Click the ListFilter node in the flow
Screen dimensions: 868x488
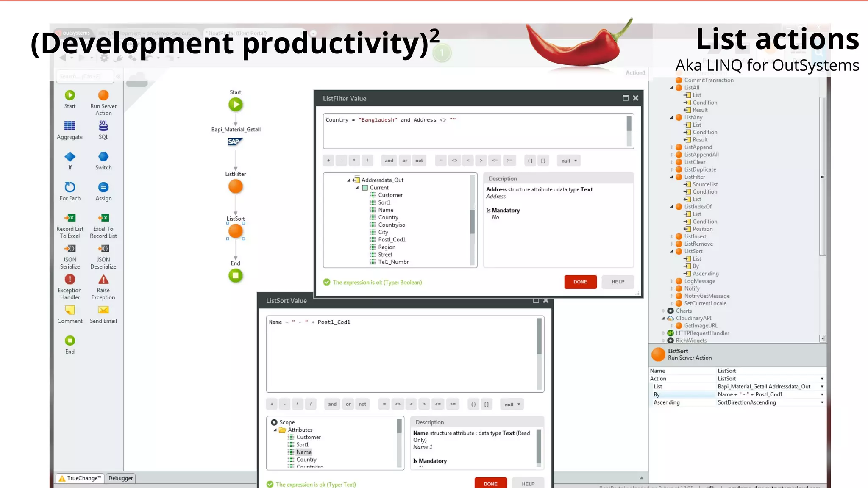(x=236, y=186)
